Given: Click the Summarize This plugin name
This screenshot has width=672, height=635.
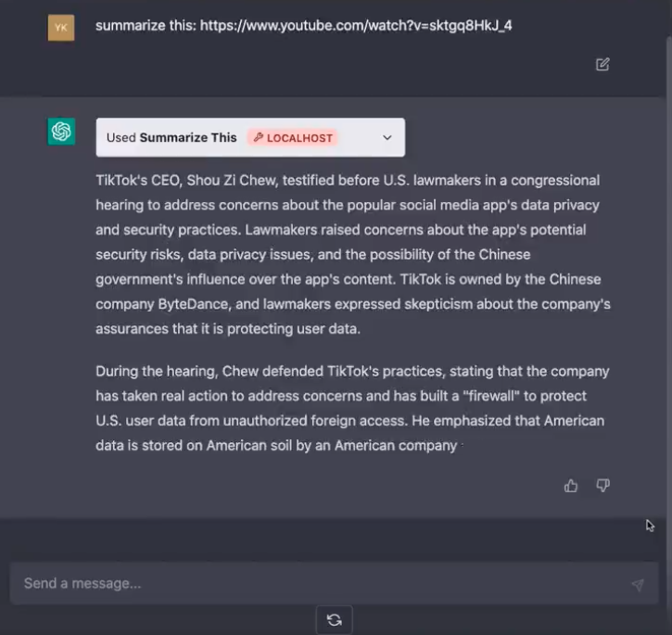Looking at the screenshot, I should [x=188, y=137].
